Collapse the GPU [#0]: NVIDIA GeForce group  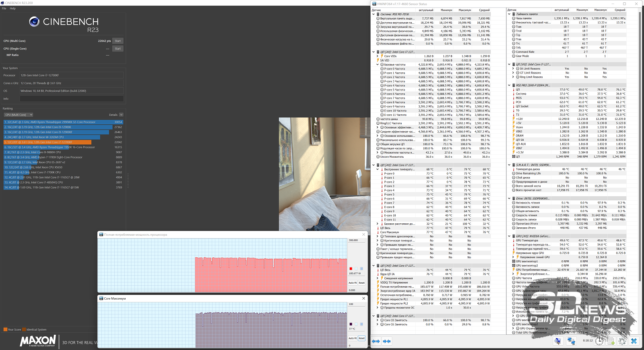click(x=509, y=236)
